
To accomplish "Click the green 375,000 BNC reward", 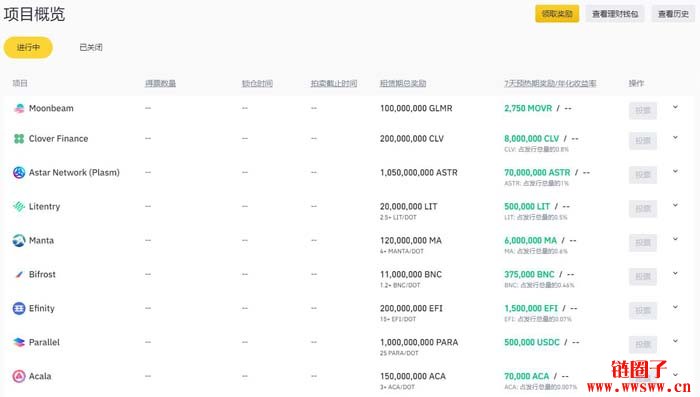I will pyautogui.click(x=529, y=275).
